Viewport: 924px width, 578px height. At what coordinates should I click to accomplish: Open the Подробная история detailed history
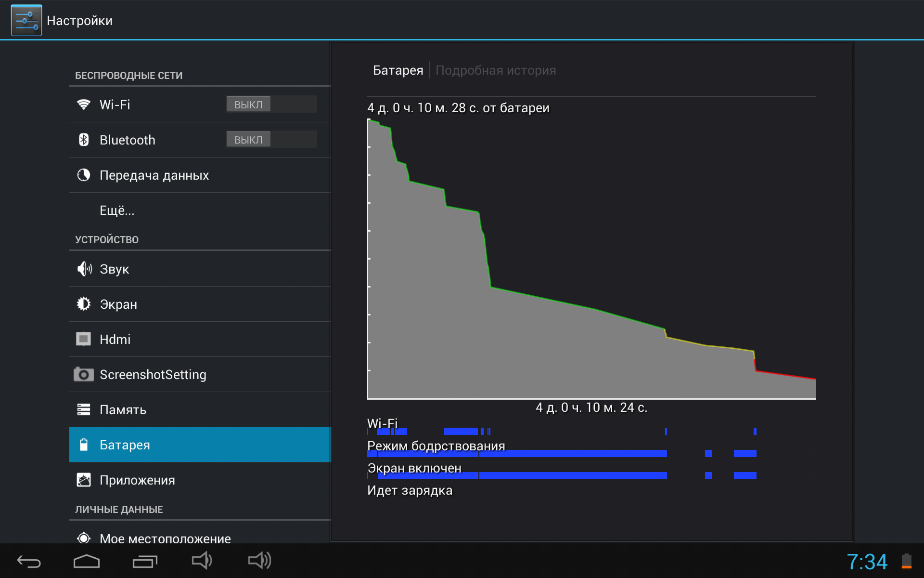(495, 70)
